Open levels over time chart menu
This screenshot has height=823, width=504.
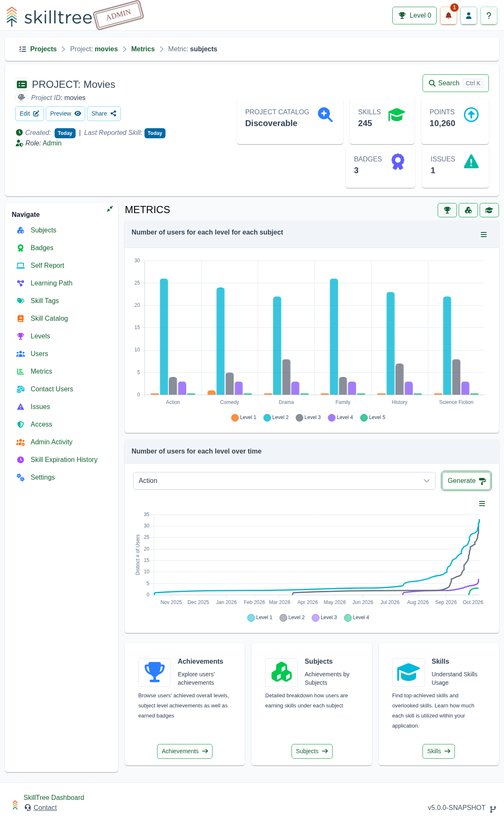tap(482, 504)
